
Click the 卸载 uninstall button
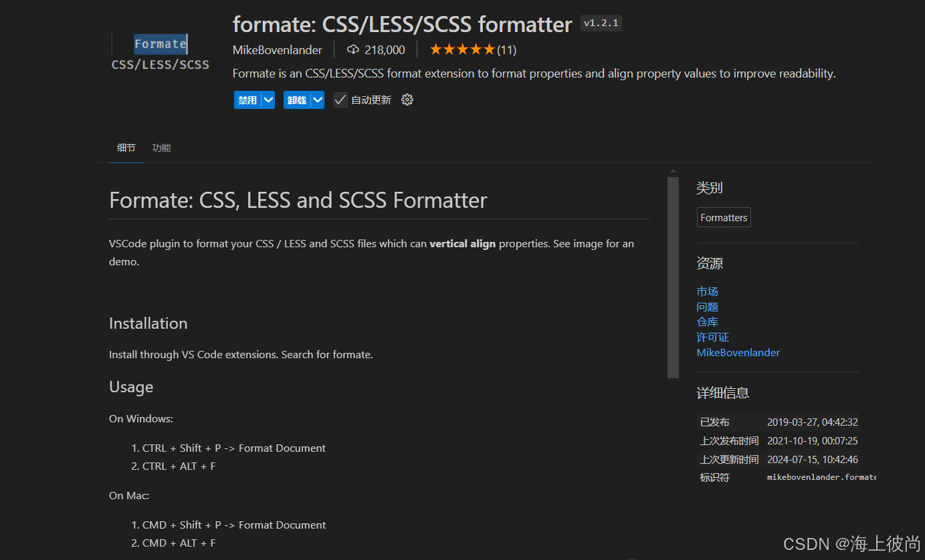point(297,100)
